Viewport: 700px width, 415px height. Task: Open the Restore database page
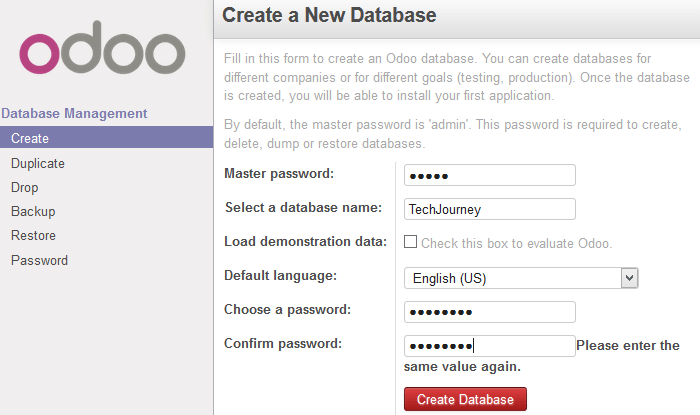pyautogui.click(x=33, y=235)
